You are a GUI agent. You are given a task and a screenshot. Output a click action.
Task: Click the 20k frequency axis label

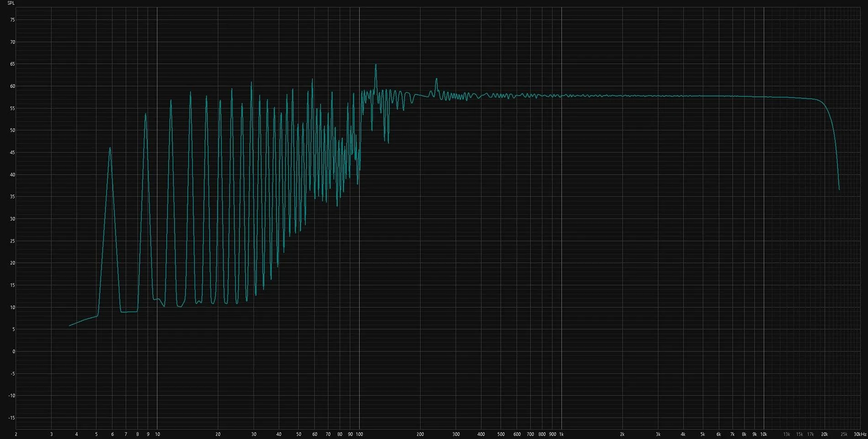(825, 434)
